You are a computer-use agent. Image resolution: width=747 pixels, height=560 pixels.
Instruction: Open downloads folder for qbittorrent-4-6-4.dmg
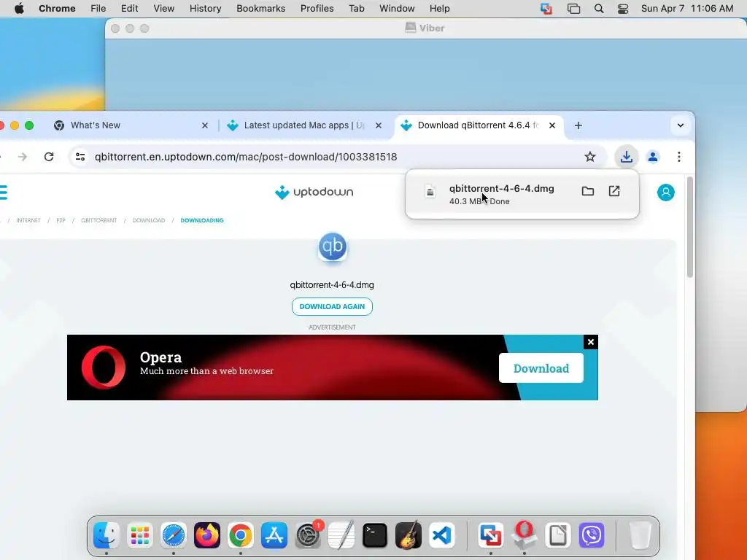click(587, 191)
